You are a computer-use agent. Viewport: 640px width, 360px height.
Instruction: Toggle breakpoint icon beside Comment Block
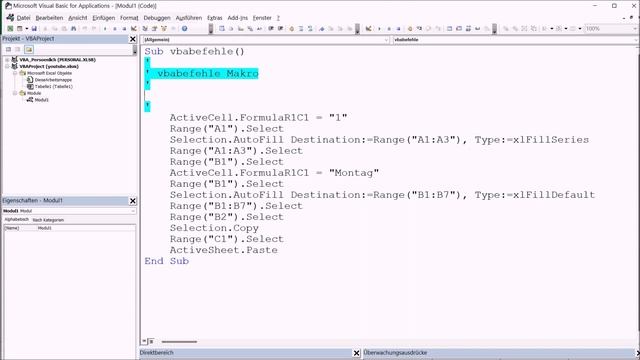pos(291,29)
